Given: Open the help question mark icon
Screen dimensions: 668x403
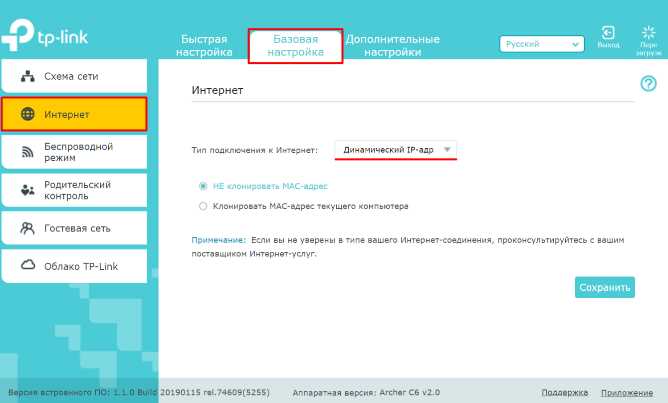Looking at the screenshot, I should pyautogui.click(x=648, y=83).
